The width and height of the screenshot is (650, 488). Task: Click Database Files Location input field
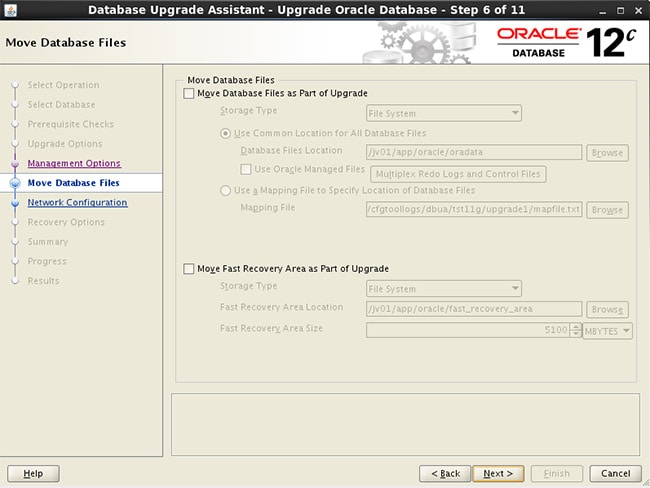tap(474, 152)
